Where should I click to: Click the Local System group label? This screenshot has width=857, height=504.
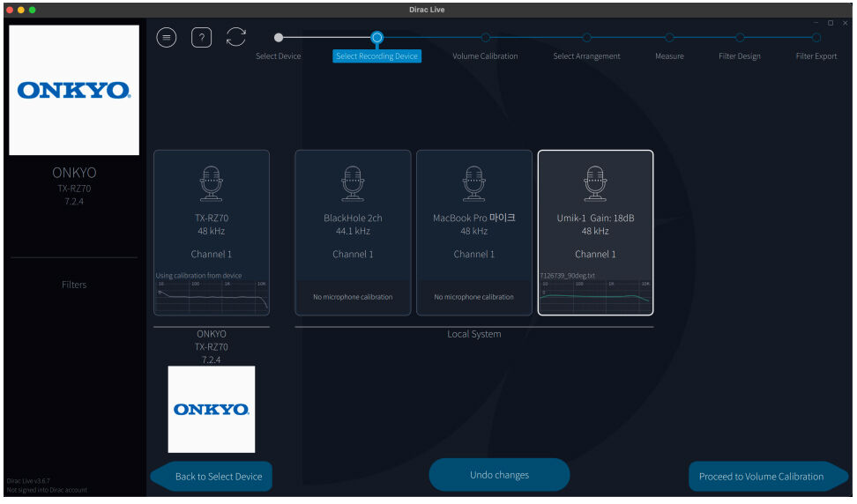tap(473, 334)
